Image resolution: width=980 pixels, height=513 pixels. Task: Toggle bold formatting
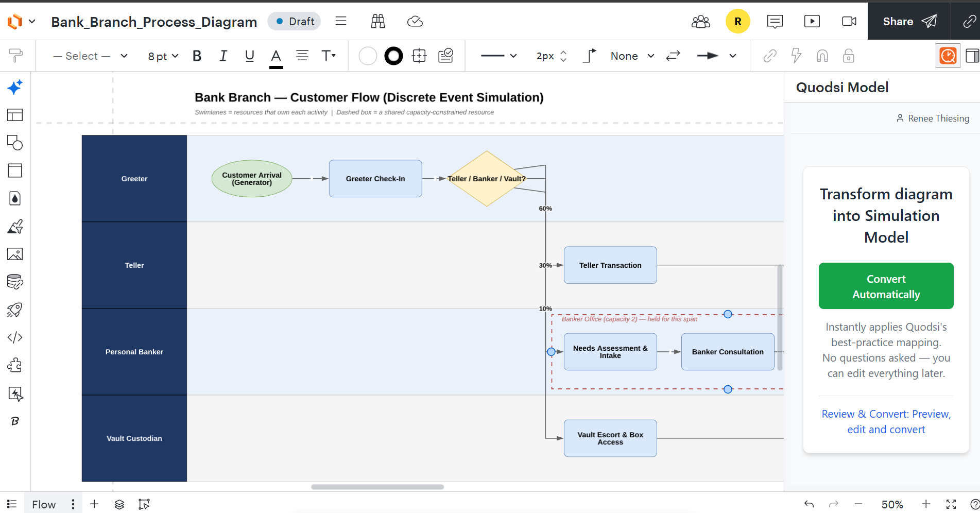tap(197, 56)
